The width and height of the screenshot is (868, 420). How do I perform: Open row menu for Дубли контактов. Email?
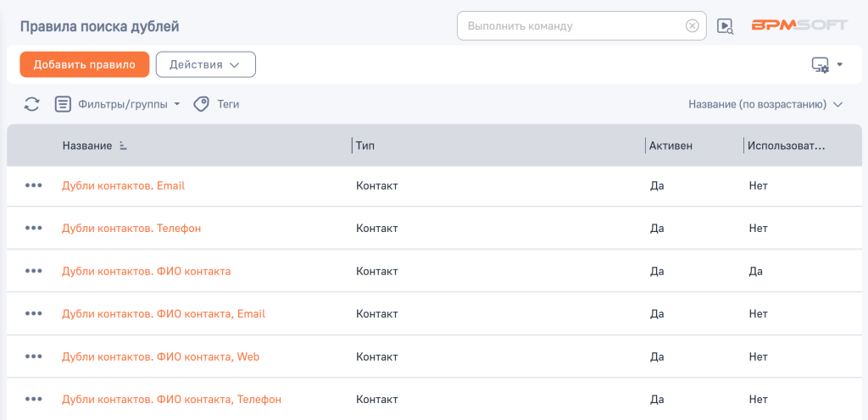[34, 185]
